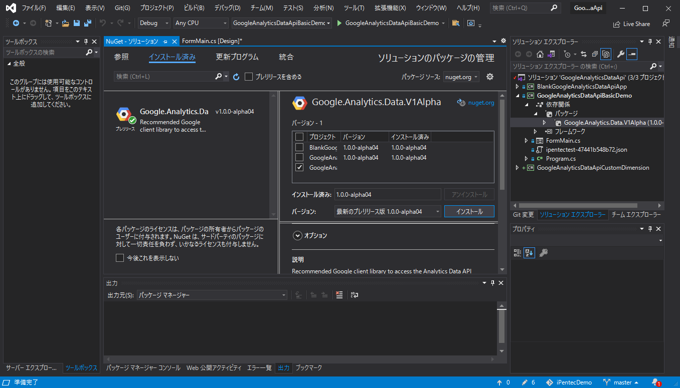Image resolution: width=680 pixels, height=388 pixels.
Task: Open the Output source Package Manager dropdown
Action: pos(212,295)
